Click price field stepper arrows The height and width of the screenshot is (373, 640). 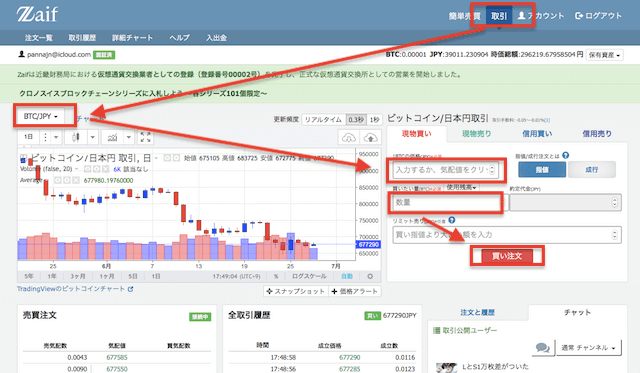492,170
